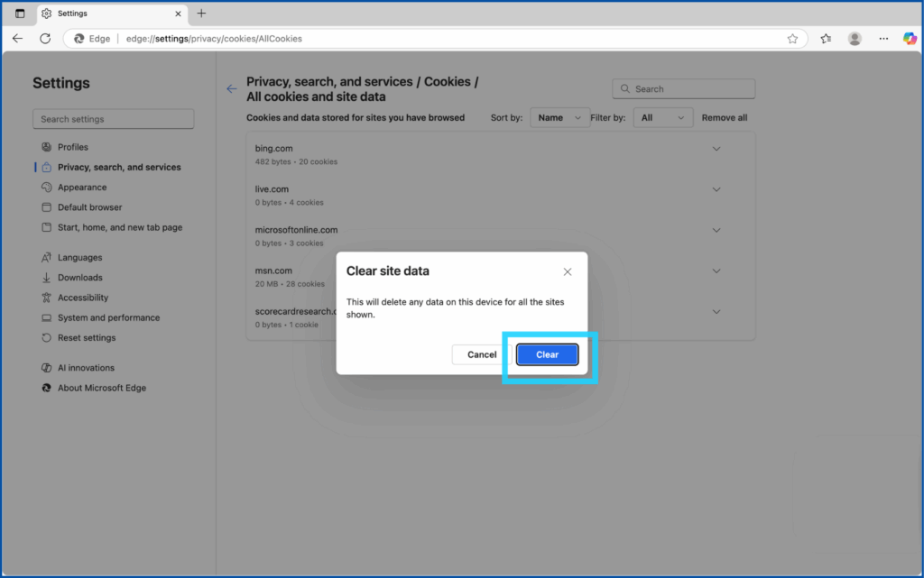
Task: Open a new tab with plus icon
Action: click(x=201, y=14)
